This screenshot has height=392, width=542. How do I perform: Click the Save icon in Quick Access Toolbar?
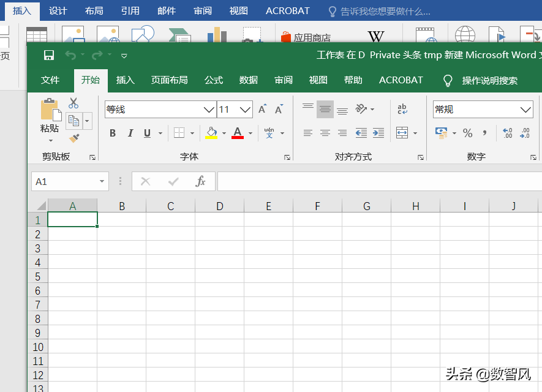48,55
